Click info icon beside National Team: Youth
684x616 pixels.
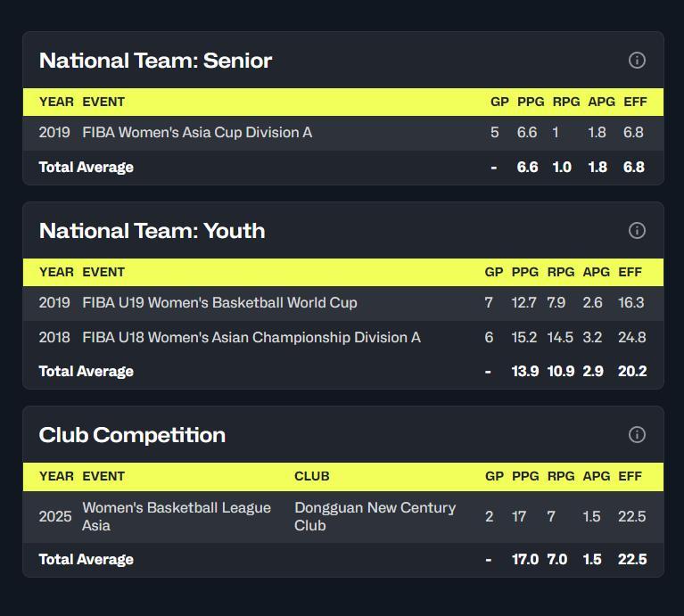[x=637, y=231]
